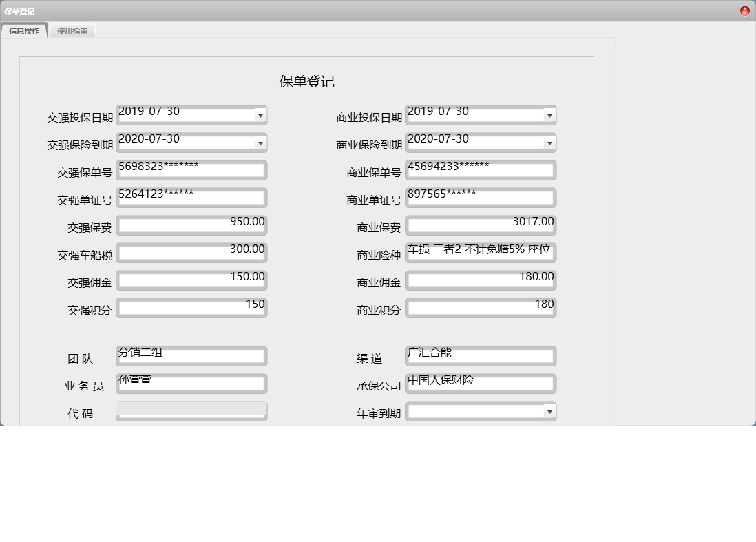756x542 pixels.
Task: Open the 使用指南 tab
Action: click(72, 31)
